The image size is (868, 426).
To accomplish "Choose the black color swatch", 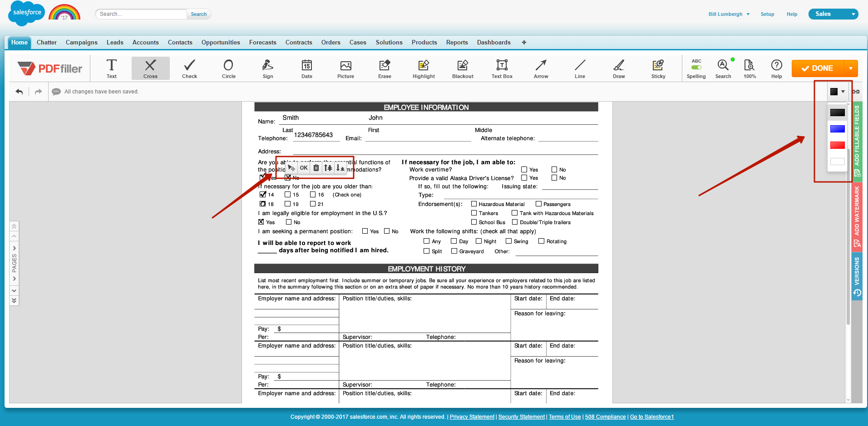I will [837, 113].
